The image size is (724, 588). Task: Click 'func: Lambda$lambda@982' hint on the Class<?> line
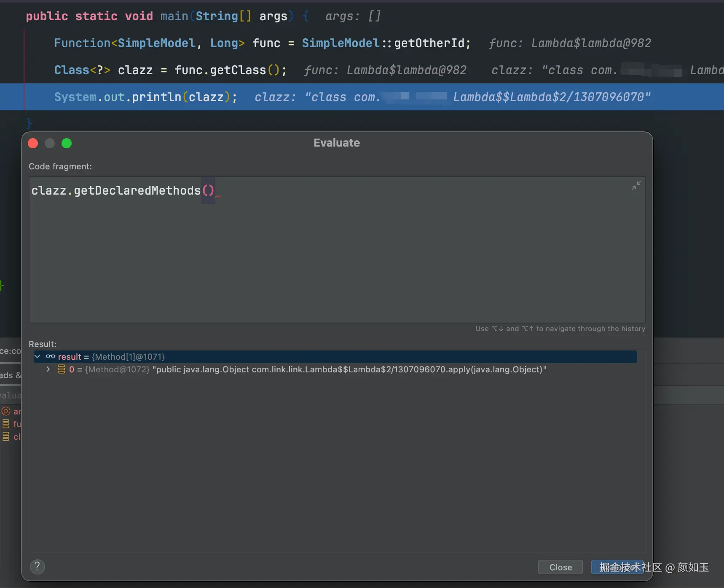coord(385,70)
